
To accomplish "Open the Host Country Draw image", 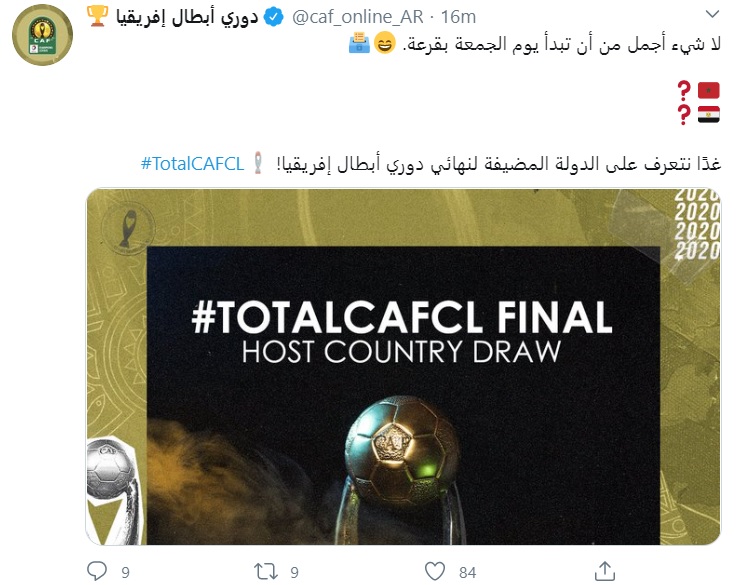I will point(403,367).
